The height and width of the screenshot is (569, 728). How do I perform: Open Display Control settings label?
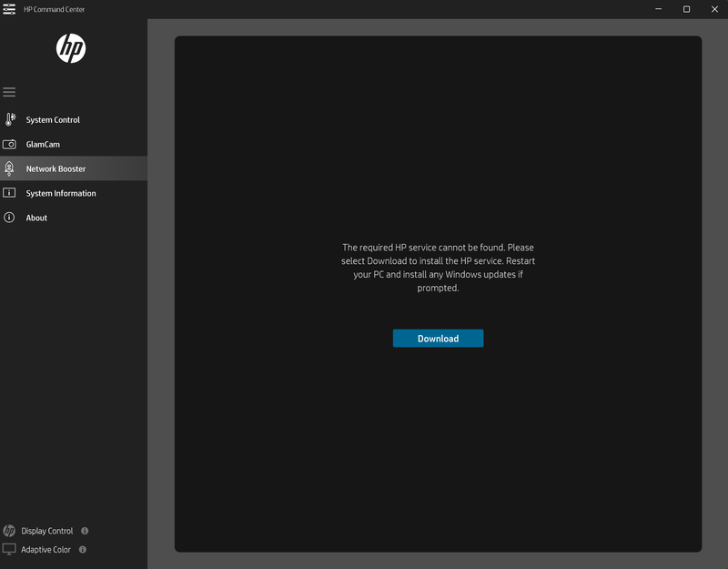pos(47,531)
